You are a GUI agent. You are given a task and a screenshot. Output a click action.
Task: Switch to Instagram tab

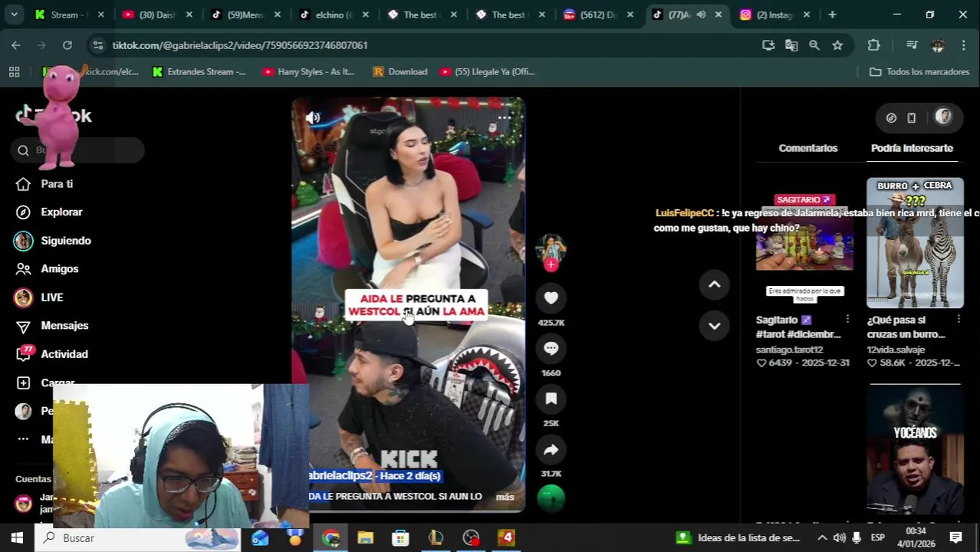point(774,15)
